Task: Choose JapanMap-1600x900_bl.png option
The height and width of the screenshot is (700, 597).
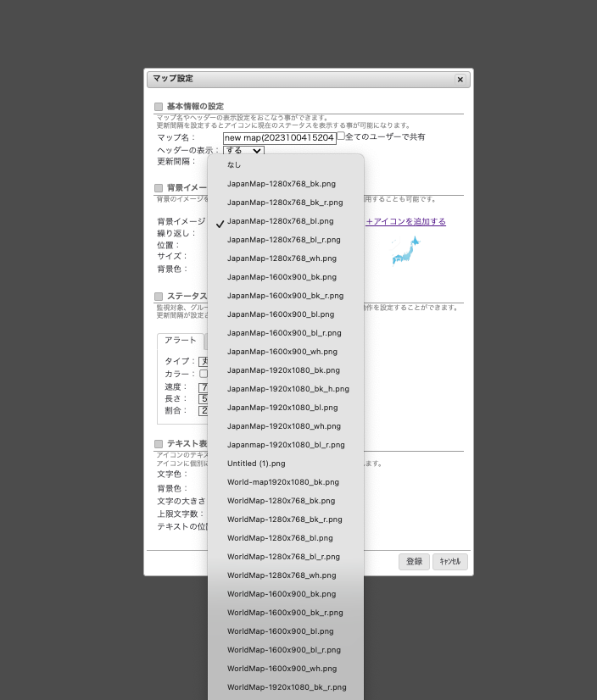Action: (x=286, y=314)
